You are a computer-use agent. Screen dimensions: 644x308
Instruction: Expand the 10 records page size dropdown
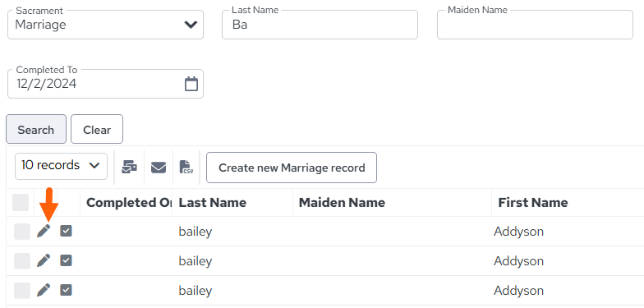point(61,166)
